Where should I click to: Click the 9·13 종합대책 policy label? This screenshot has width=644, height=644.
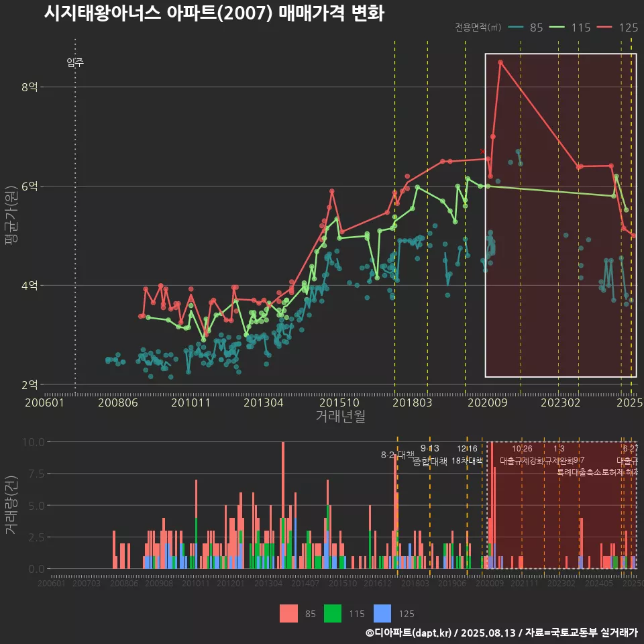[x=429, y=455]
